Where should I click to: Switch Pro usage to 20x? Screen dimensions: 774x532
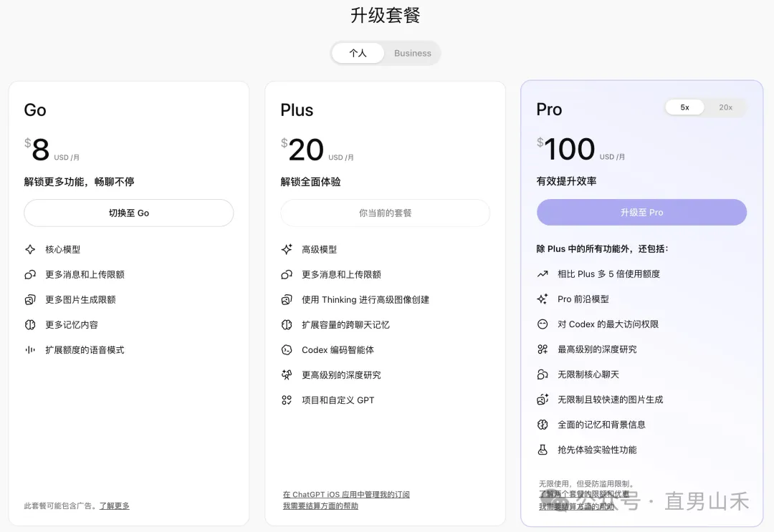(x=725, y=107)
